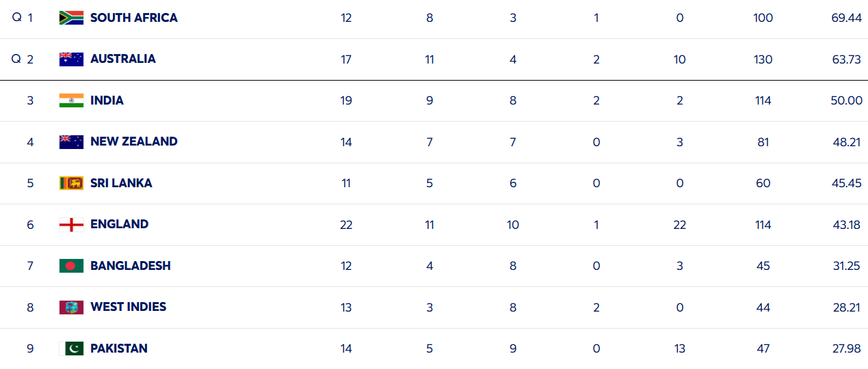Click the India flag icon
Screen dimensions: 868x369
click(71, 100)
